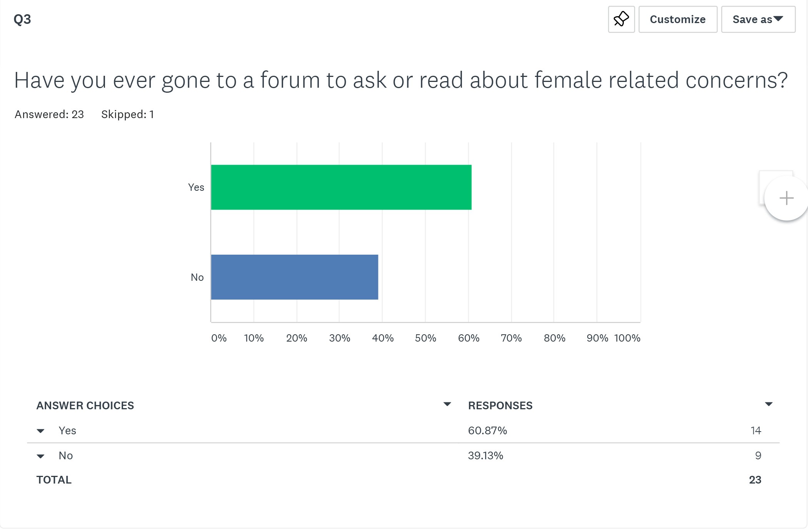Click the round plus button at right edge
The height and width of the screenshot is (532, 808).
pos(786,198)
